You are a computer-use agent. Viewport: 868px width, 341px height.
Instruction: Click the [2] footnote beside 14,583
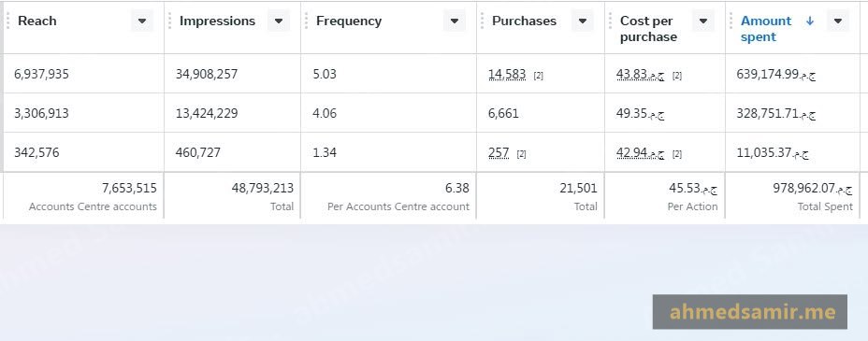pyautogui.click(x=538, y=76)
